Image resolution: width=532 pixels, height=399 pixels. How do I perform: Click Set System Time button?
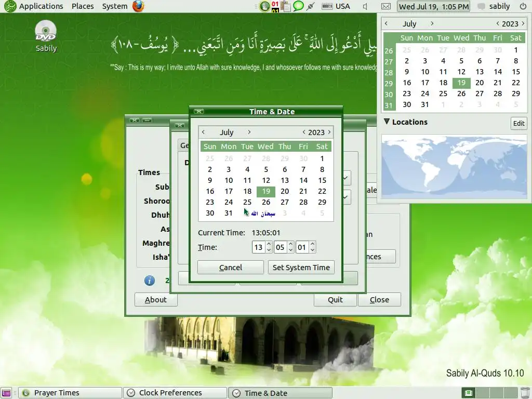pos(301,268)
